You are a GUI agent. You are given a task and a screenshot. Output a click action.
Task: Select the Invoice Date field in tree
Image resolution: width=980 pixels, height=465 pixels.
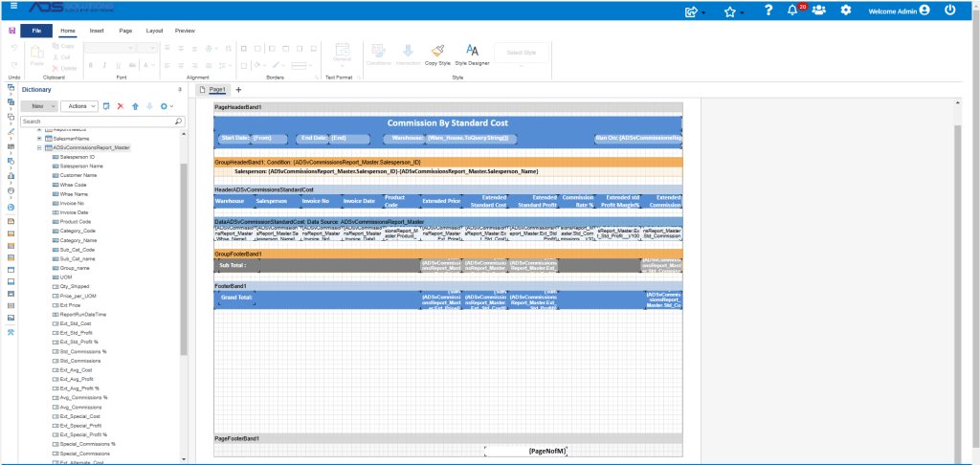click(x=74, y=212)
